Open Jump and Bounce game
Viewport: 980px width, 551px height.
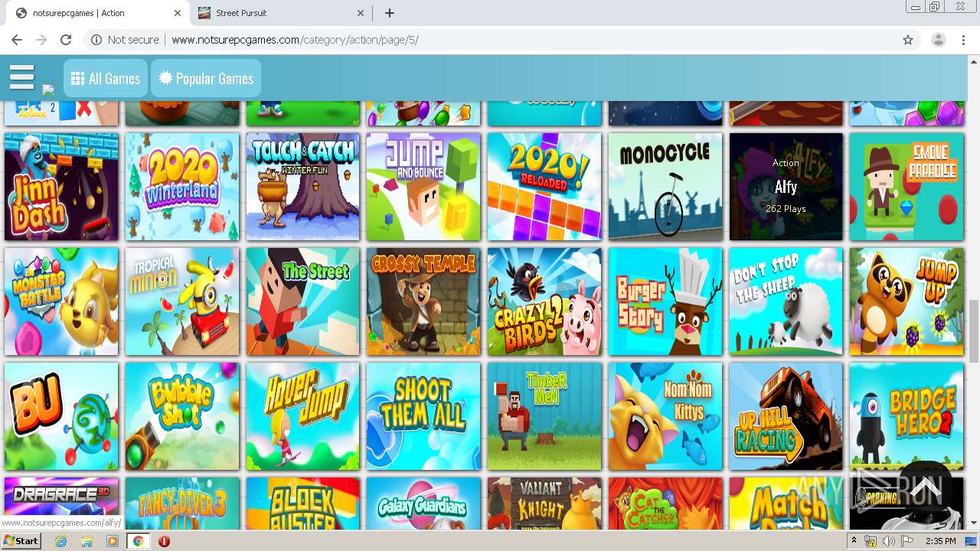[423, 187]
